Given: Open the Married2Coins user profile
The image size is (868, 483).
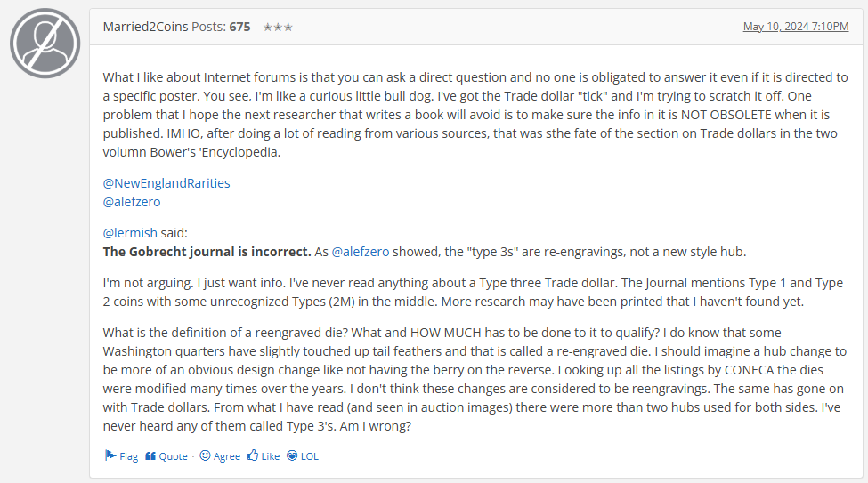Looking at the screenshot, I should pos(146,27).
